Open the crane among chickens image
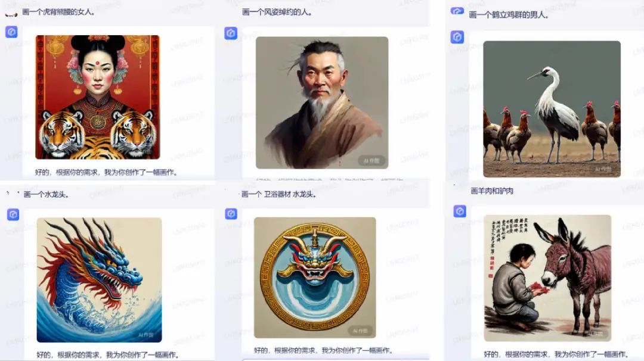 [x=552, y=108]
